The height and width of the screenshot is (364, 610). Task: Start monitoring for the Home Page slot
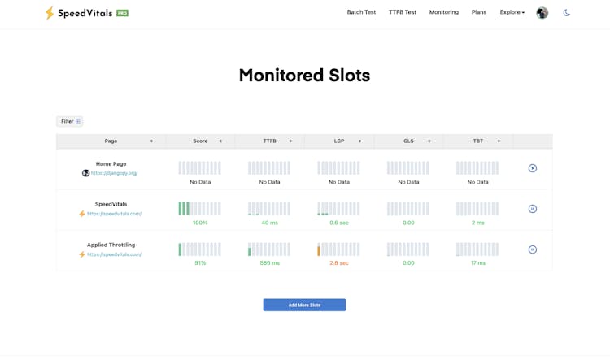click(533, 168)
